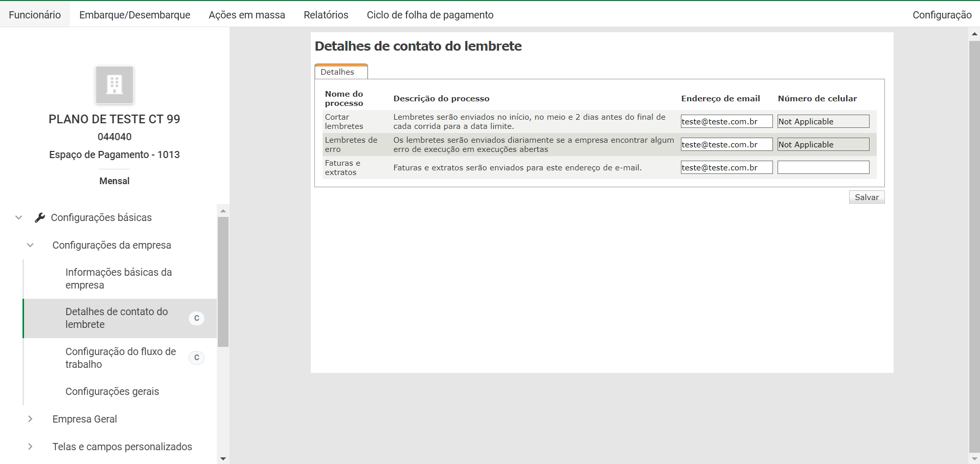Viewport: 980px width, 464px height.
Task: Collapse the Configurações básicas section
Action: coord(19,218)
